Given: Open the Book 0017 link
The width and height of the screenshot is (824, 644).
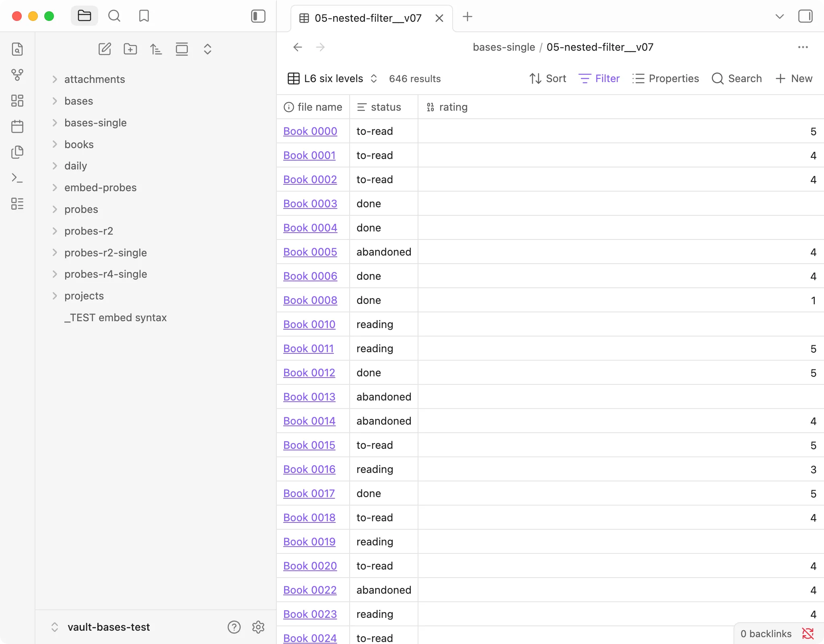Looking at the screenshot, I should click(x=309, y=493).
